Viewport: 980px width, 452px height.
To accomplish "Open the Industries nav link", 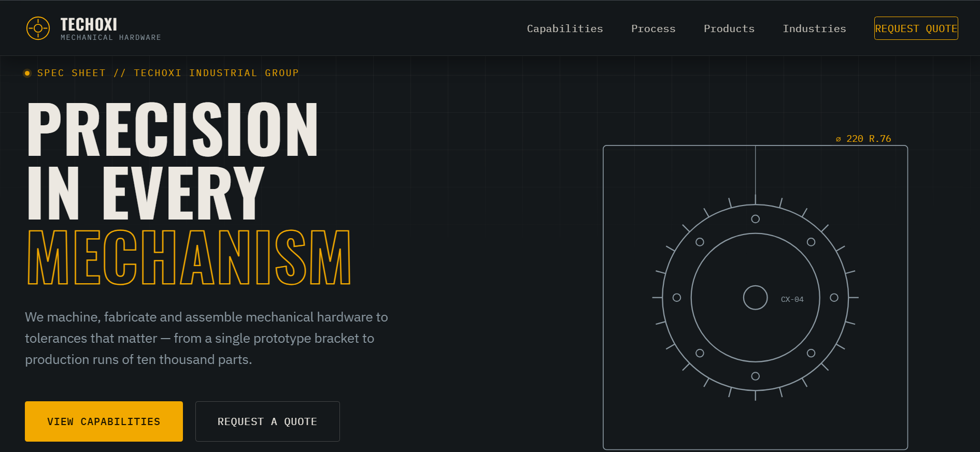I will click(814, 28).
